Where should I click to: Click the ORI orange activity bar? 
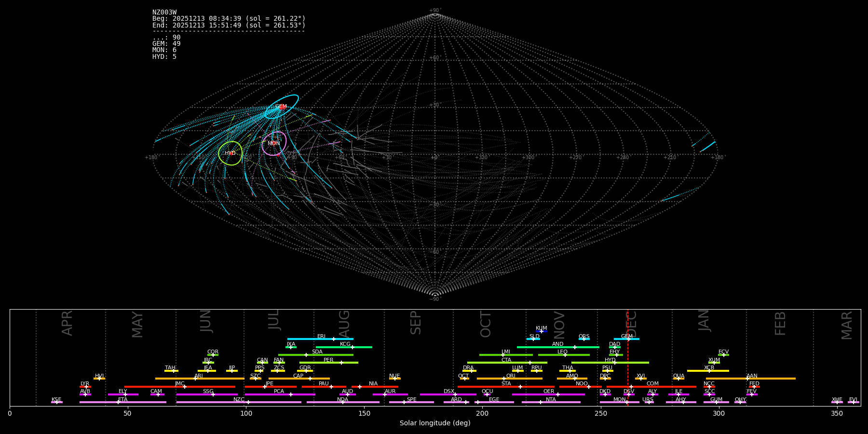click(x=510, y=379)
